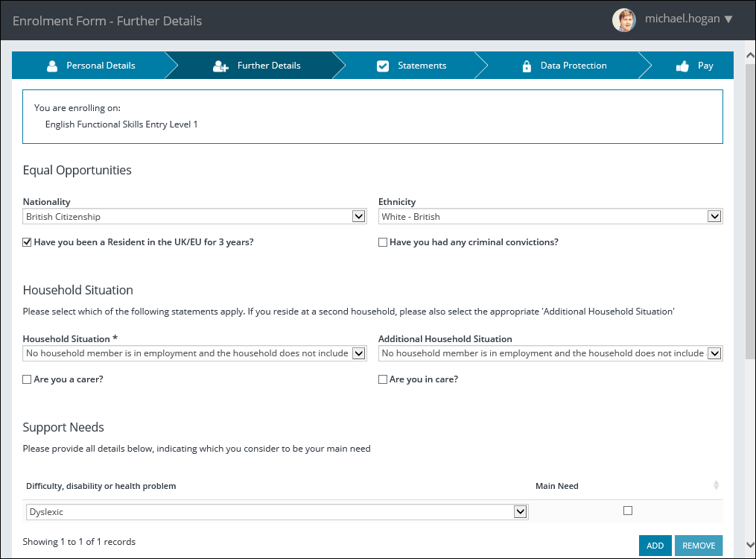Open the Nationality dropdown
The height and width of the screenshot is (559, 756).
[x=358, y=217]
